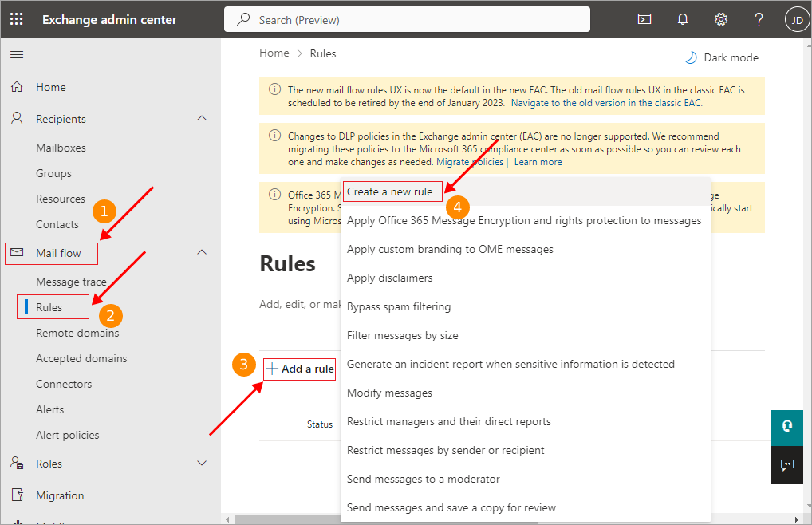The height and width of the screenshot is (525, 812).
Task: Click the Add a rule button
Action: 300,369
